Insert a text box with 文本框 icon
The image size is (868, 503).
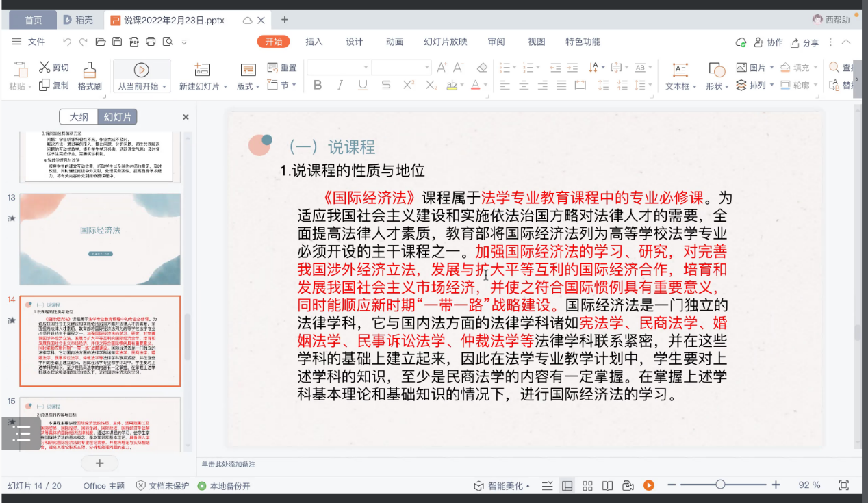(680, 70)
